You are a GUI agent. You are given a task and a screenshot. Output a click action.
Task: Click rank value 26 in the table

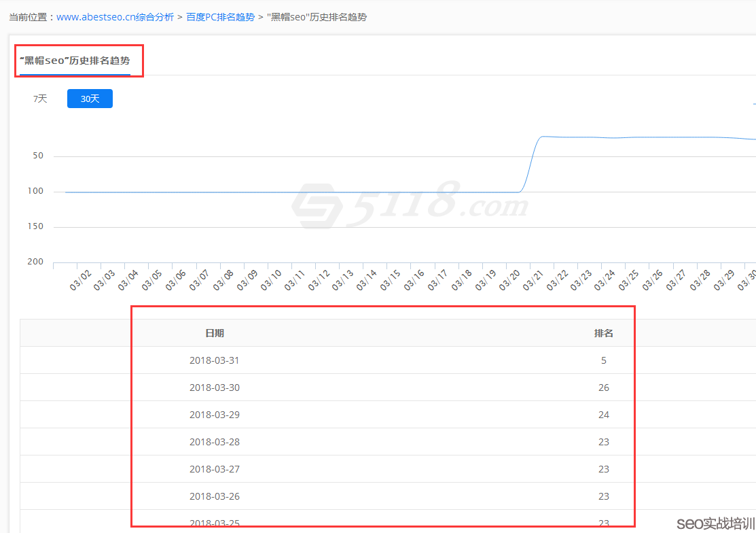click(603, 388)
